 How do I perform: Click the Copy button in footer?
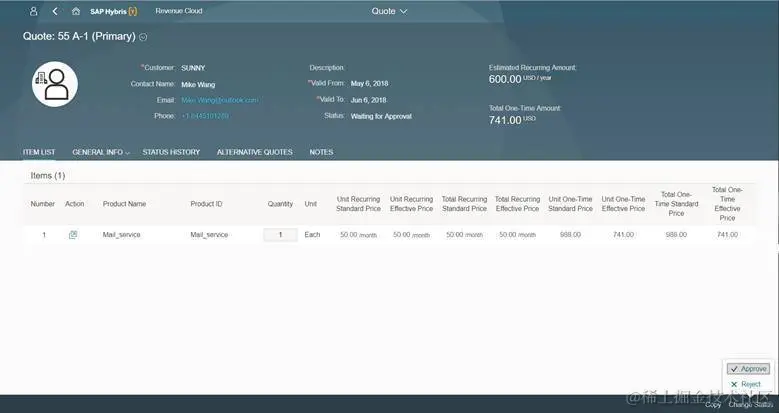(713, 405)
